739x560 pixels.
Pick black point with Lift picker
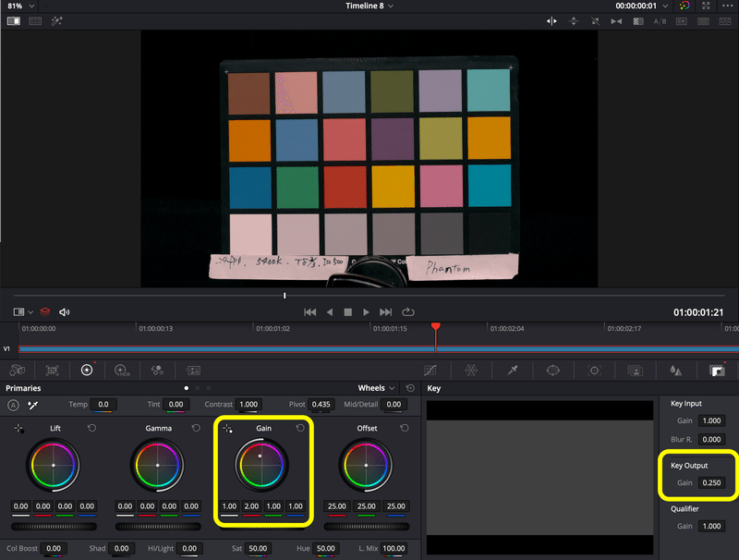[x=18, y=429]
